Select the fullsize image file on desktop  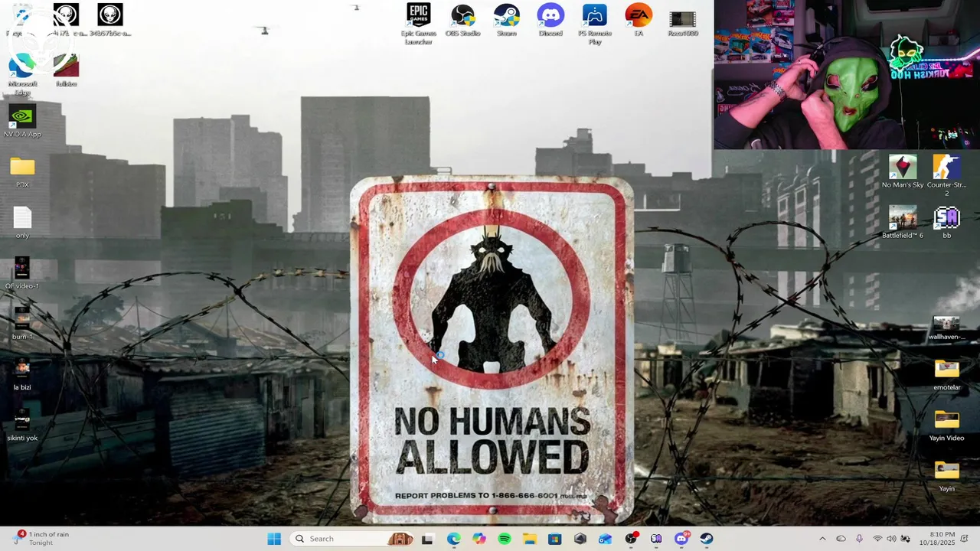tap(66, 70)
